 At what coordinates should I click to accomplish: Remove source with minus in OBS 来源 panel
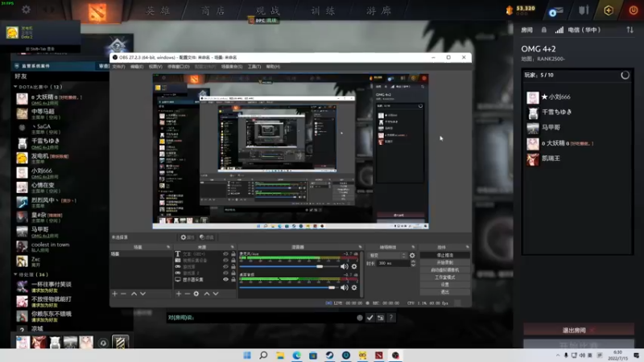click(188, 294)
